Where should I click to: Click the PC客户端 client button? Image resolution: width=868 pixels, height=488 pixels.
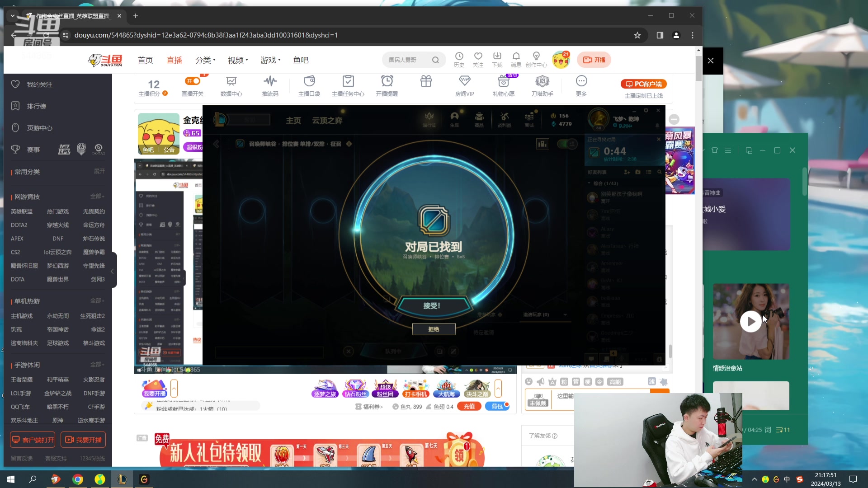(643, 84)
